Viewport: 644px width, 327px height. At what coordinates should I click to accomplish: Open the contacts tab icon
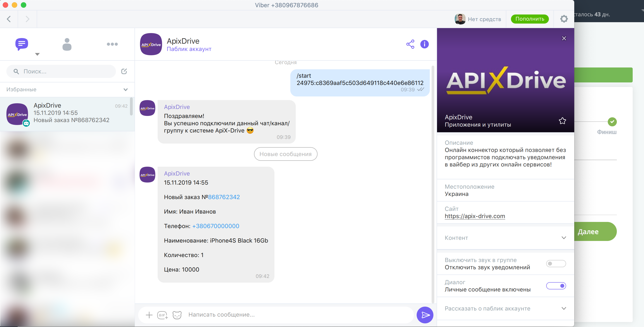click(67, 44)
